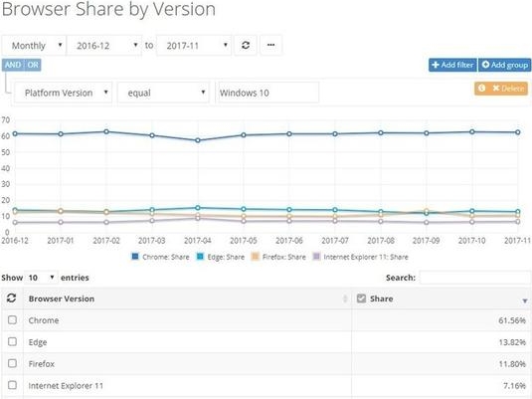Click Chrome data point at 2017-02

pos(106,131)
